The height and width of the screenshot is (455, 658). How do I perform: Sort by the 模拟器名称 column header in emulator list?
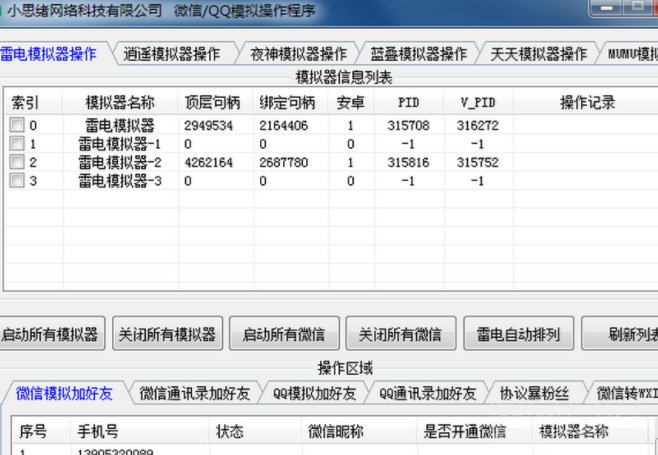coord(120,102)
